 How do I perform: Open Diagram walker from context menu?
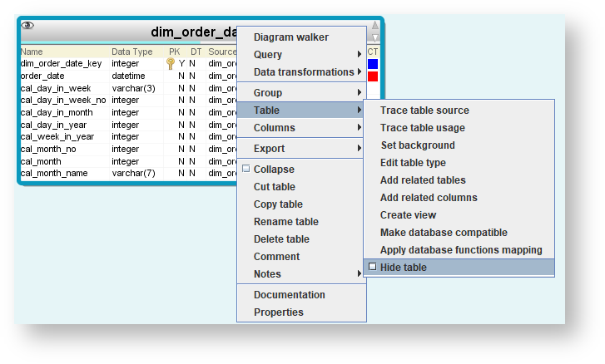[x=301, y=37]
